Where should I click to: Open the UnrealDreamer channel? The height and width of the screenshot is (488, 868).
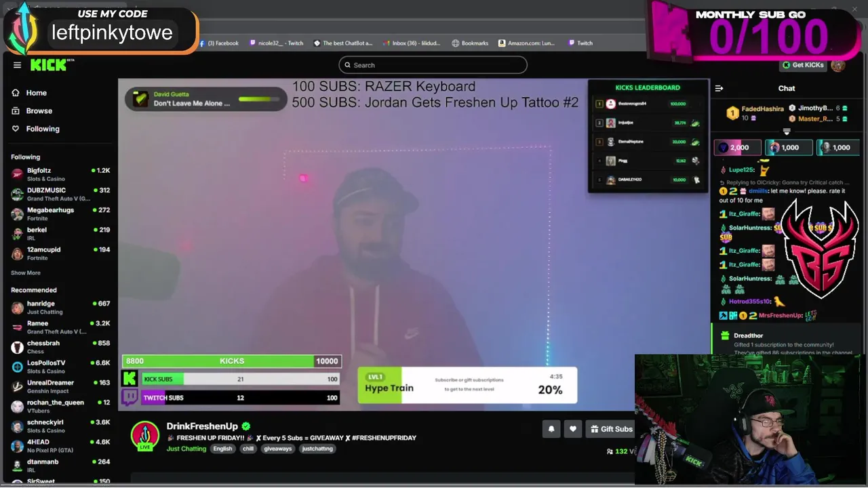click(x=60, y=386)
